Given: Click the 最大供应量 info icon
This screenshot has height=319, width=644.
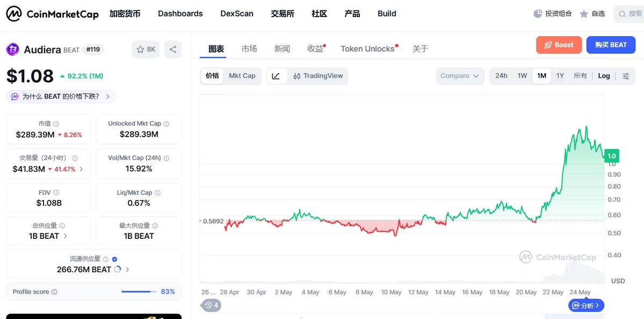Looking at the screenshot, I should [155, 225].
